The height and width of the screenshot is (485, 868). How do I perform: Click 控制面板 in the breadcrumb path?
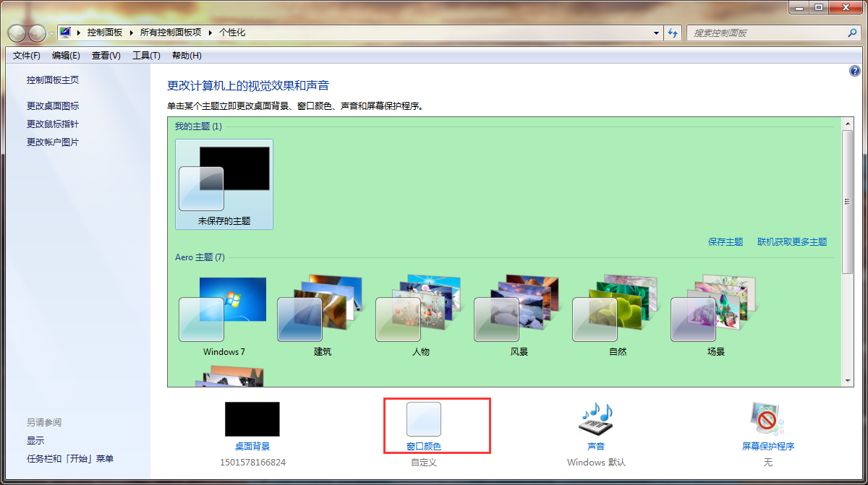[105, 33]
